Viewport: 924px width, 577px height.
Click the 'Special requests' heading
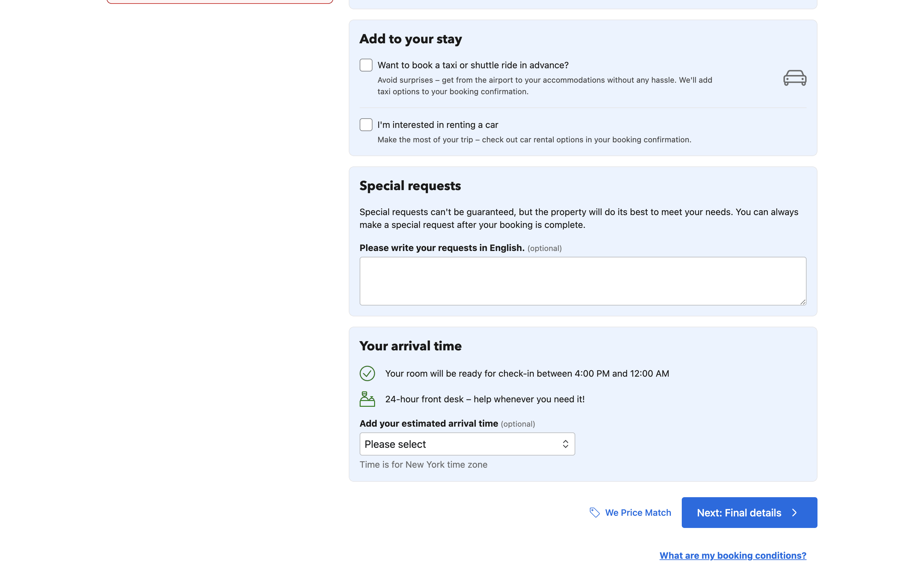(410, 186)
